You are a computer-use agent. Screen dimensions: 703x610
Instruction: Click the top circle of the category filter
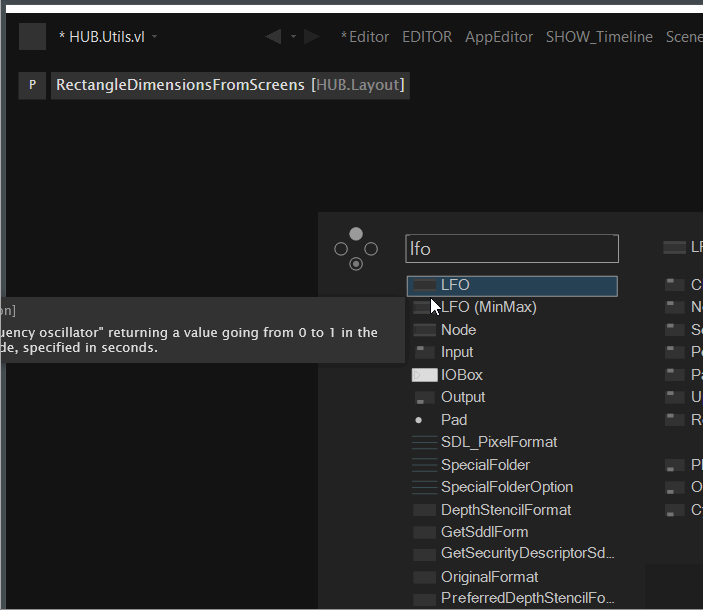(356, 234)
